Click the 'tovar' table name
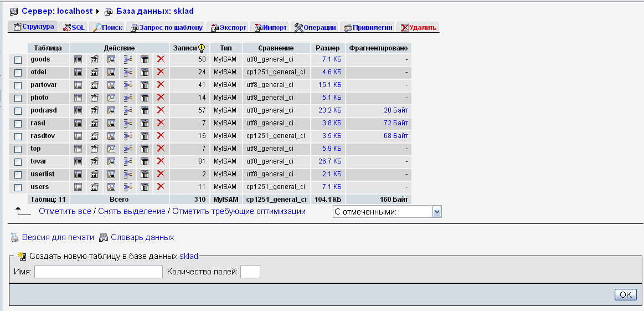Image resolution: width=644 pixels, height=311 pixels. pyautogui.click(x=39, y=161)
